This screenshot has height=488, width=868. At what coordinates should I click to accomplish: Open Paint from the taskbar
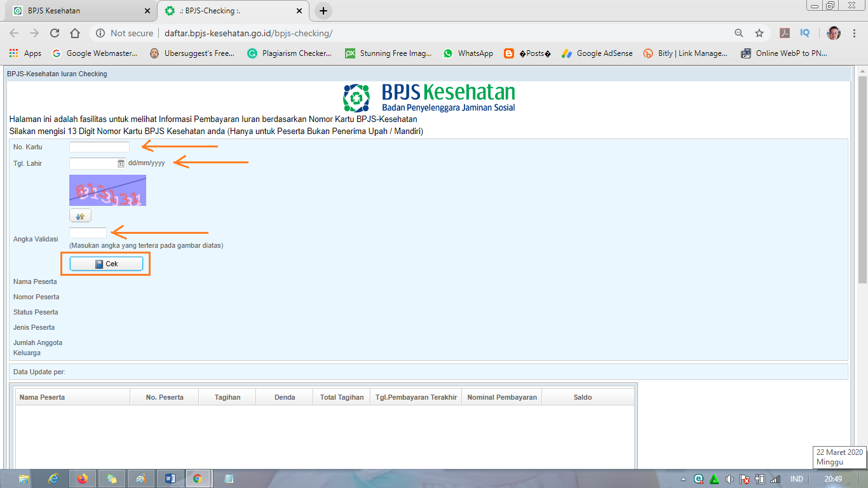pyautogui.click(x=141, y=479)
